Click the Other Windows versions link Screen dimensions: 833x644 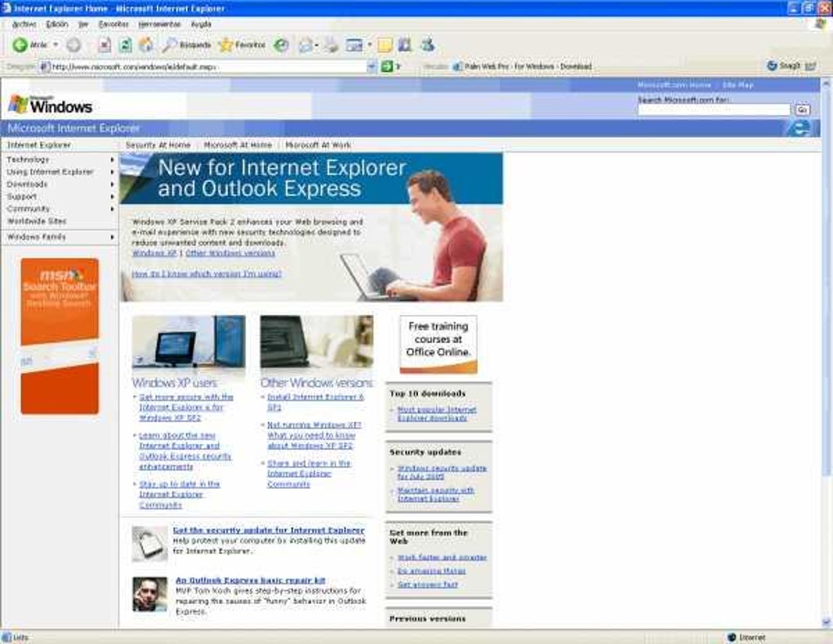230,253
